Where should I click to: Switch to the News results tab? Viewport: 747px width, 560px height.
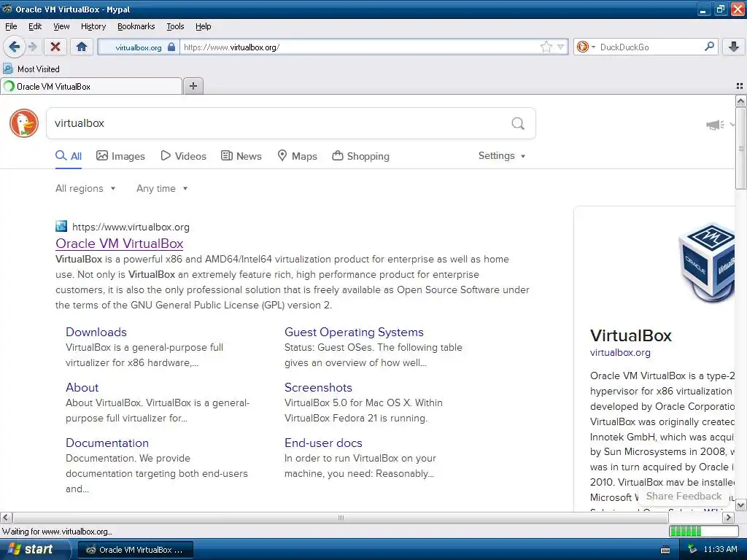tap(241, 156)
